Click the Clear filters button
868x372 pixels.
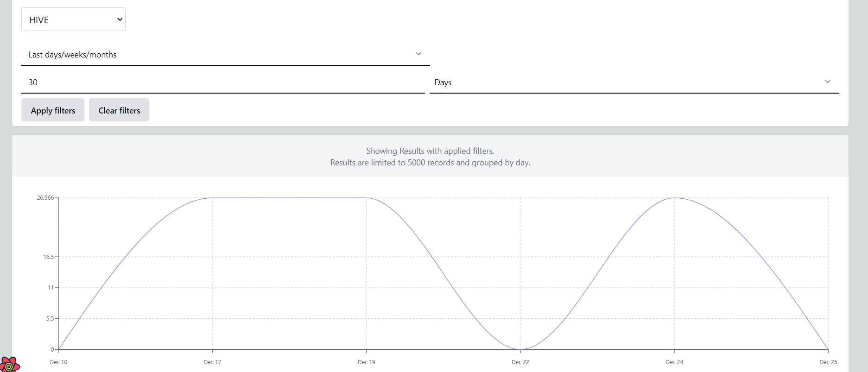click(119, 110)
